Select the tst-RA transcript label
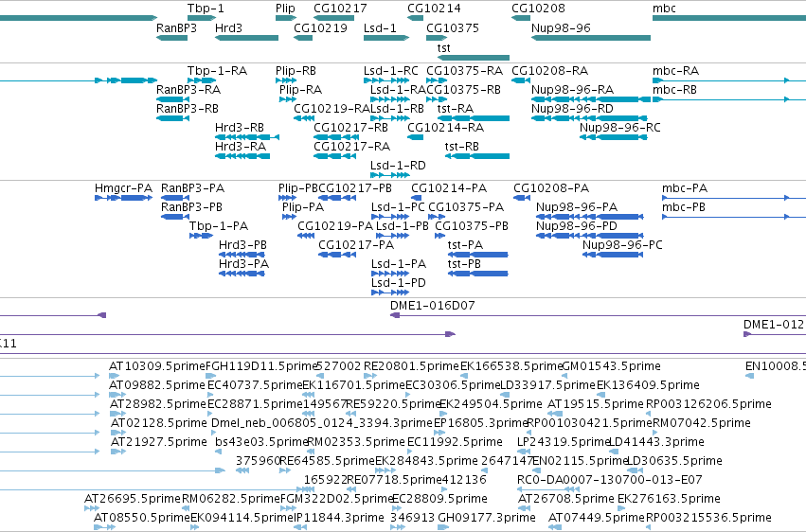The image size is (806, 532). pyautogui.click(x=456, y=109)
